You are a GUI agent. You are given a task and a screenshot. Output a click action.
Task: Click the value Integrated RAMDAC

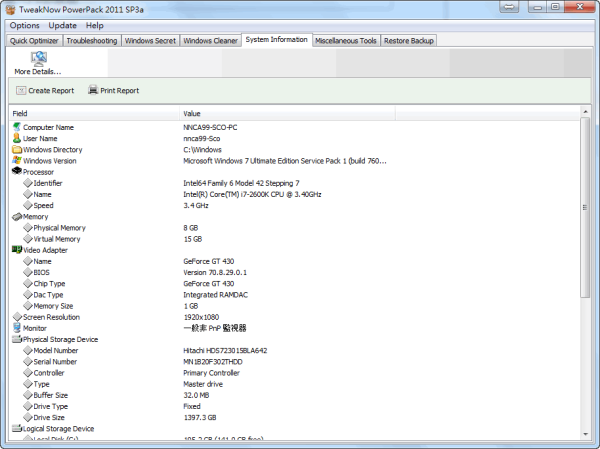tap(215, 295)
